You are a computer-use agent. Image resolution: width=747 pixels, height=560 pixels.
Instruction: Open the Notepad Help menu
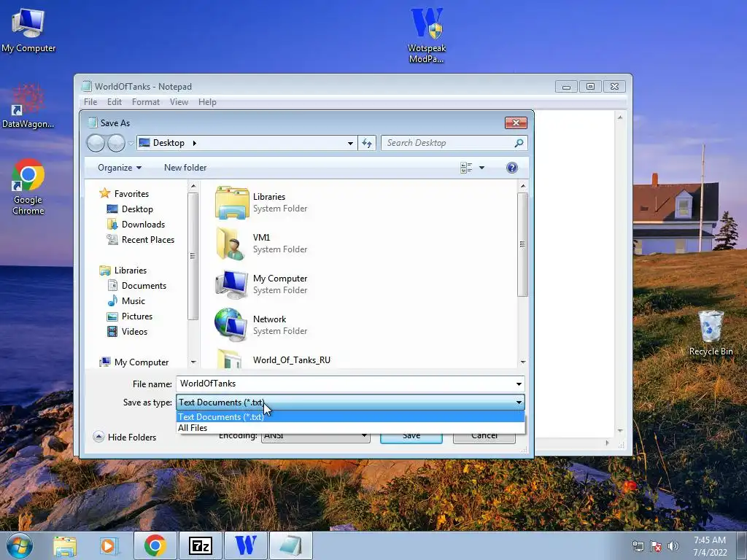207,102
